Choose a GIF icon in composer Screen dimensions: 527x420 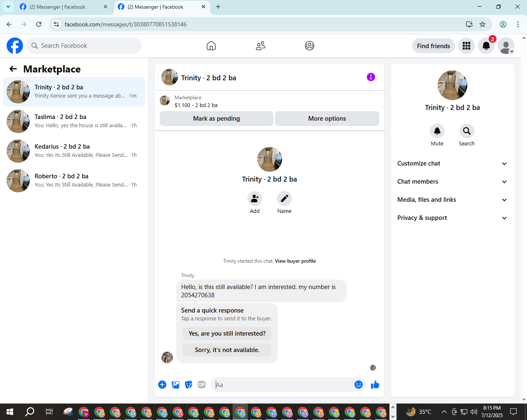point(202,385)
